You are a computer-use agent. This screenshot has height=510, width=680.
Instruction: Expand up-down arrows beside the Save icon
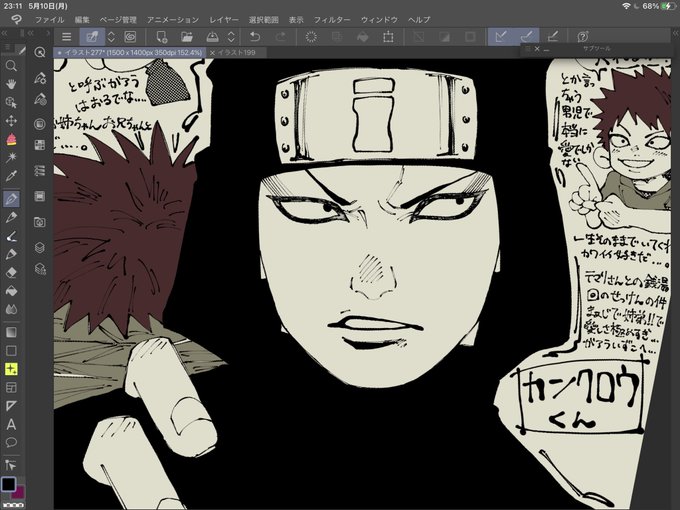coord(232,37)
